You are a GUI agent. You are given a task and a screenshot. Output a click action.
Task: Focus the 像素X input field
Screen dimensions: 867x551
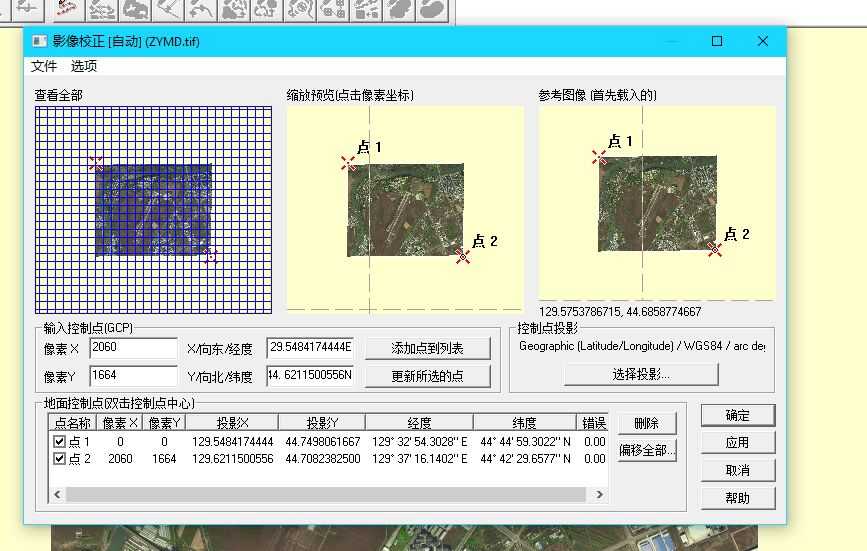[133, 348]
